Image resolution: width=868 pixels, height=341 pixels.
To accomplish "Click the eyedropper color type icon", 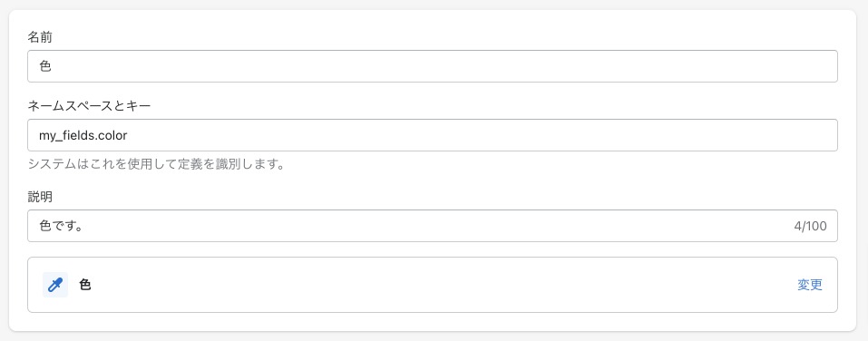I will [x=55, y=285].
